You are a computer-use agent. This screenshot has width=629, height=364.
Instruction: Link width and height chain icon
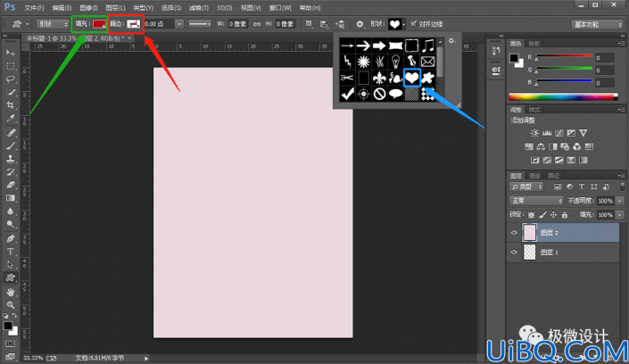pos(257,24)
